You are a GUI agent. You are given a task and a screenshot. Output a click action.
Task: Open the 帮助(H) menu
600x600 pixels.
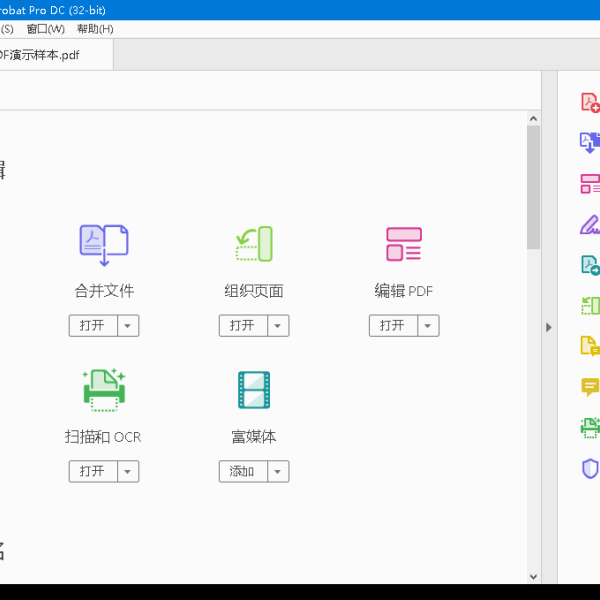pos(95,29)
